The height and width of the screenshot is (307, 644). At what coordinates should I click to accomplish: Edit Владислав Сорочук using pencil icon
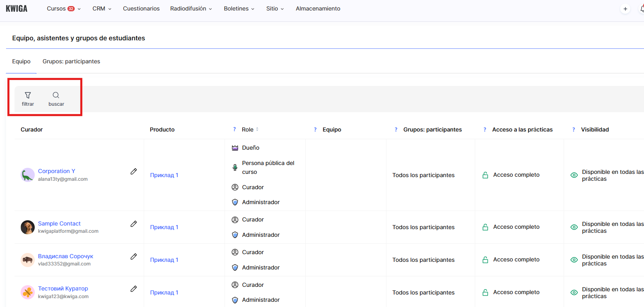[x=134, y=257]
